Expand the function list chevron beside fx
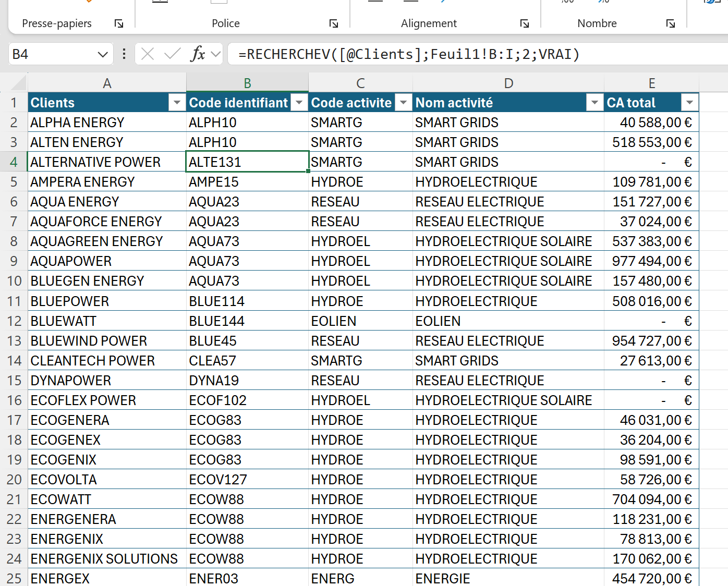 tap(216, 54)
